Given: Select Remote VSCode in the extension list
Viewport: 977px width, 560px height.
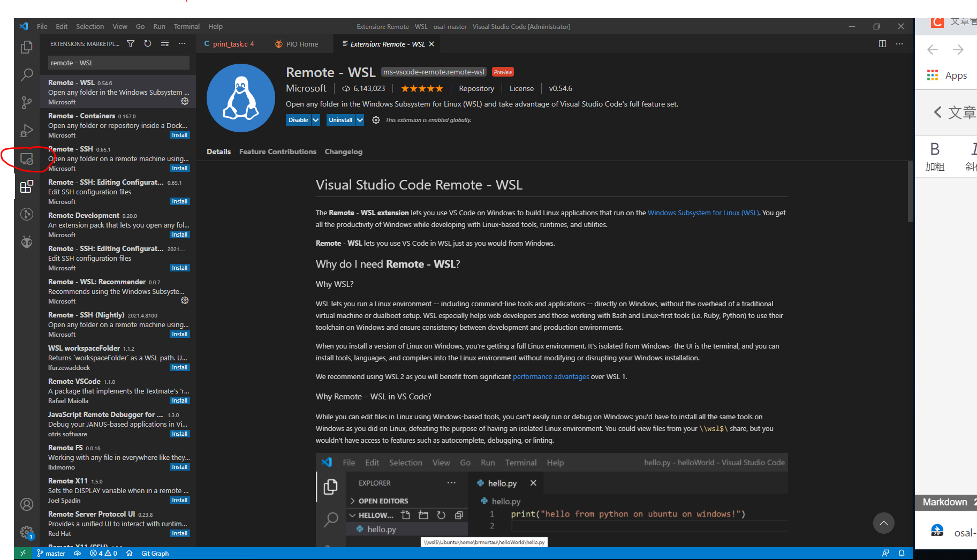Looking at the screenshot, I should [118, 391].
